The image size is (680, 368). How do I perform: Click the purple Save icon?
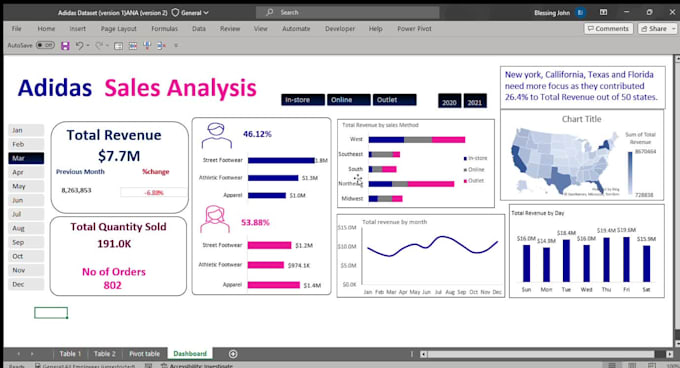65,46
